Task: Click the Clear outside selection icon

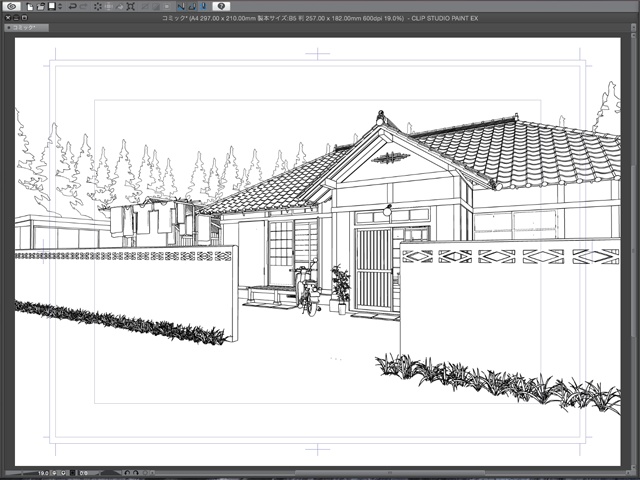Action: (x=109, y=7)
